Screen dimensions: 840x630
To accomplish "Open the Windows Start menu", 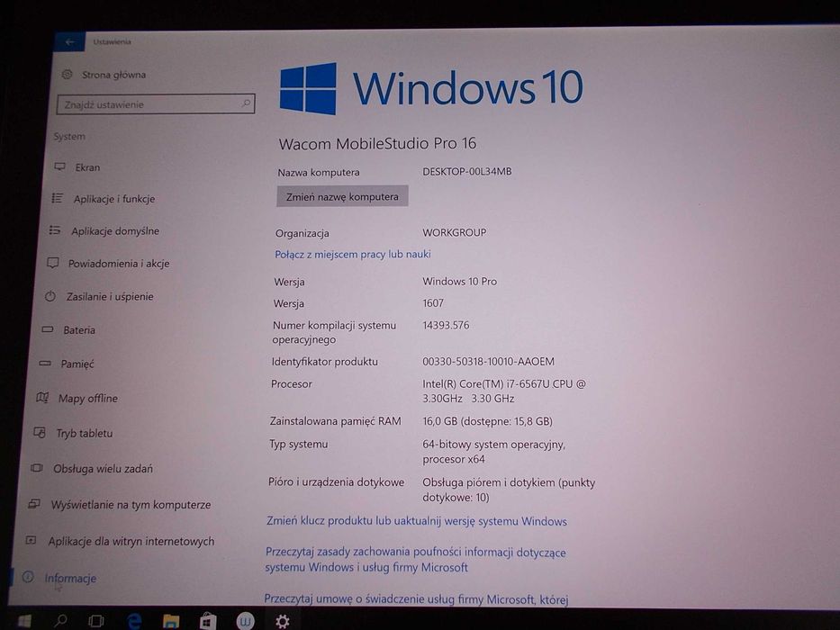I will point(23,621).
